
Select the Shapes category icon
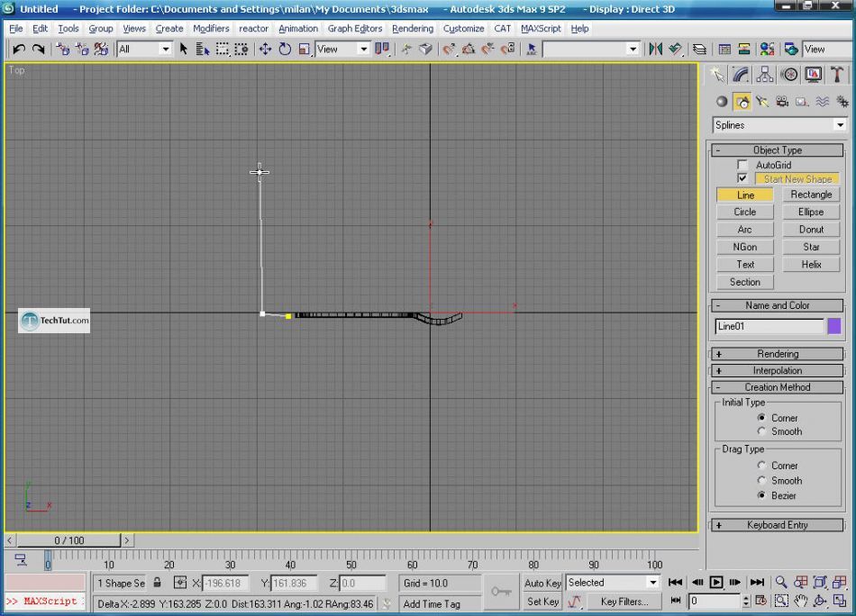click(x=742, y=102)
